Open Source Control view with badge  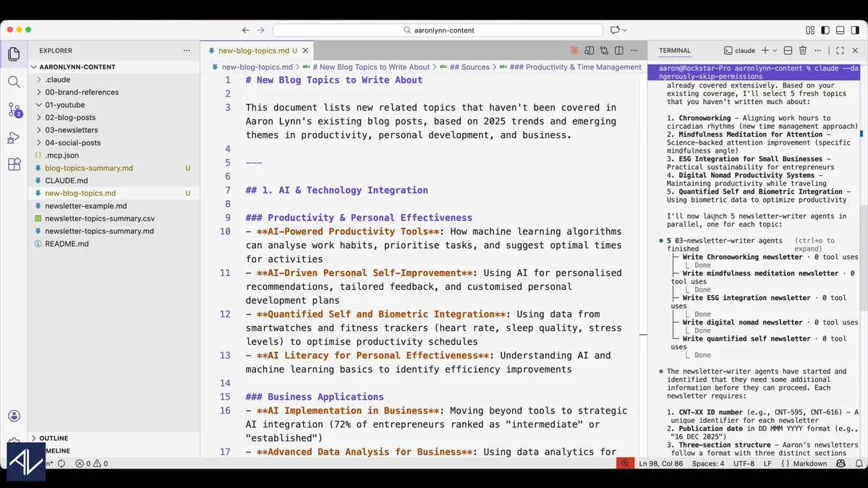pos(14,109)
